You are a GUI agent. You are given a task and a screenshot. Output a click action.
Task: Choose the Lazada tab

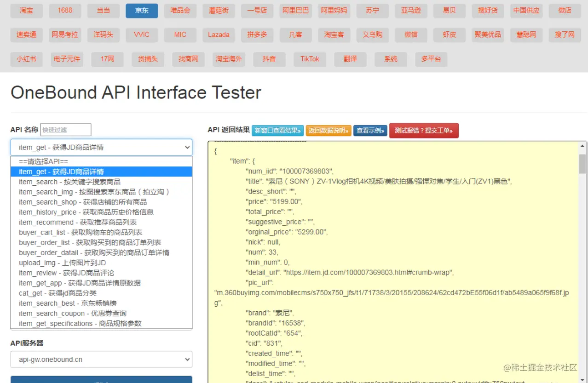pos(219,35)
